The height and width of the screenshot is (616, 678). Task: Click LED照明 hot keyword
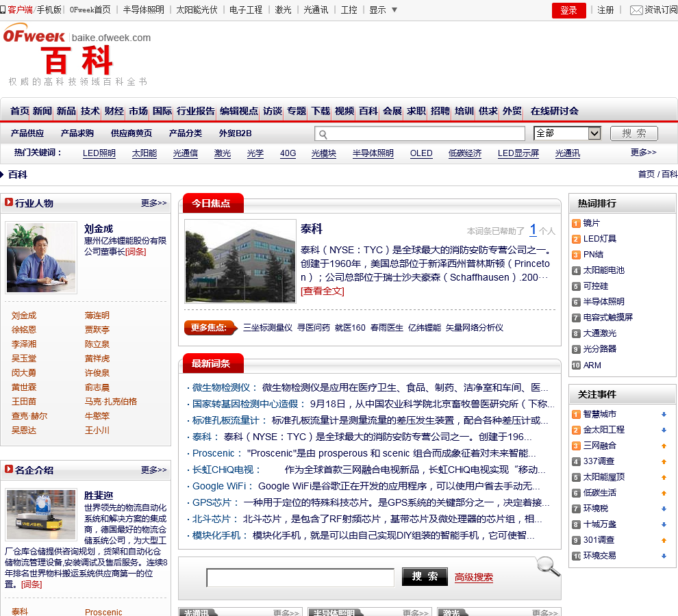point(99,153)
